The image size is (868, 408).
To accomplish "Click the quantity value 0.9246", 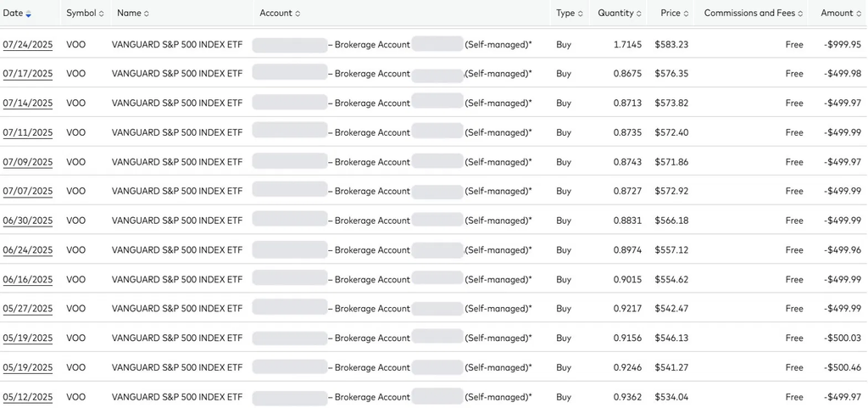I will [x=628, y=367].
